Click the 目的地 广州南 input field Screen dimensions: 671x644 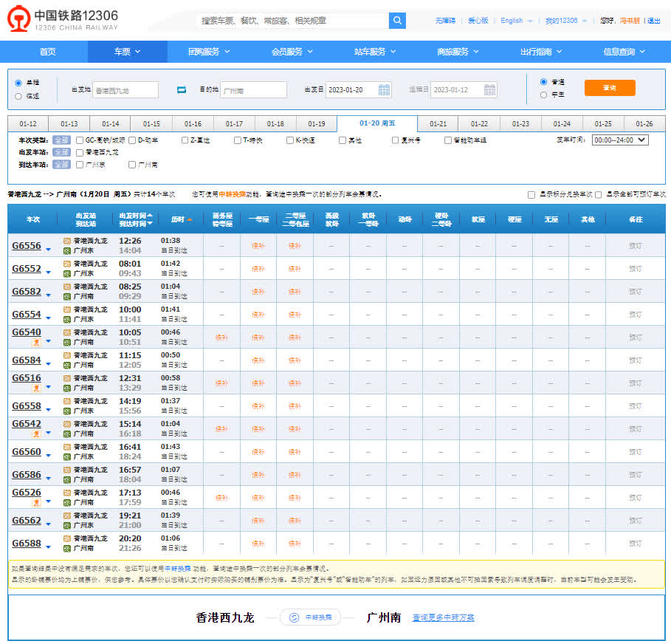253,90
